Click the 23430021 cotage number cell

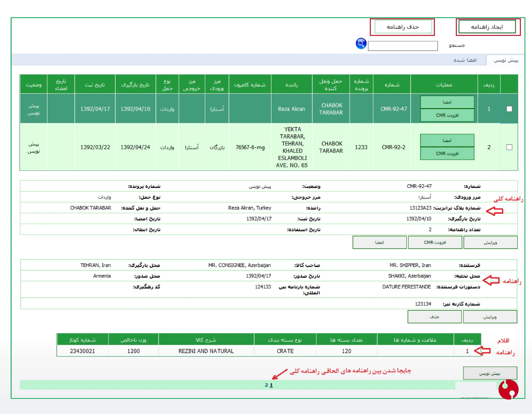[x=82, y=351]
